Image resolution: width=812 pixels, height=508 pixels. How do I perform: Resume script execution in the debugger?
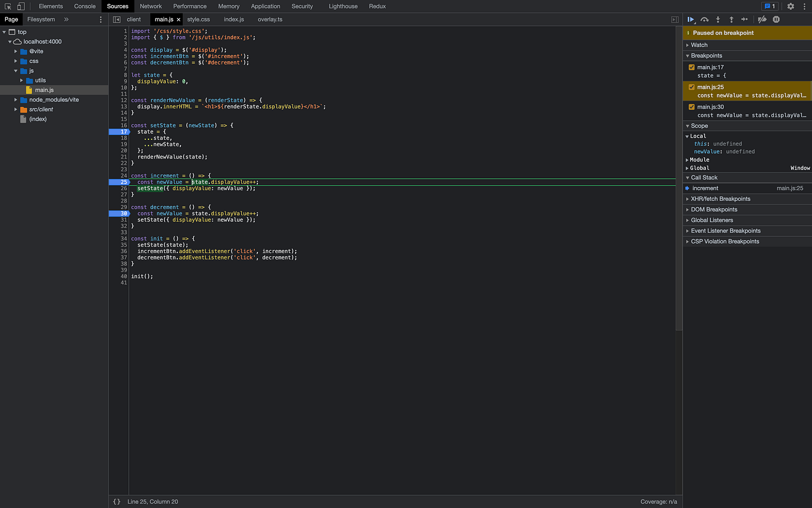[x=691, y=19]
